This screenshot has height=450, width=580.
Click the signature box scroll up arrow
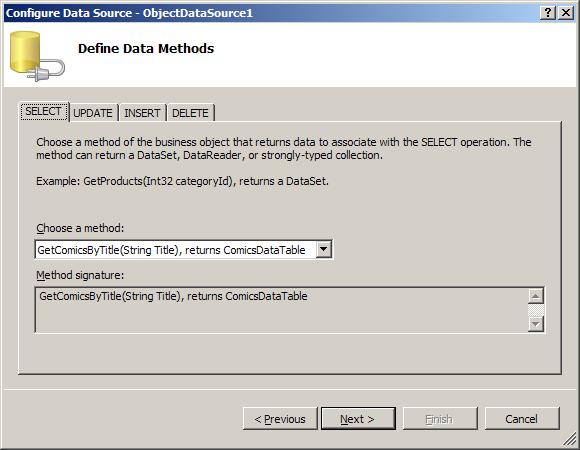pyautogui.click(x=536, y=296)
